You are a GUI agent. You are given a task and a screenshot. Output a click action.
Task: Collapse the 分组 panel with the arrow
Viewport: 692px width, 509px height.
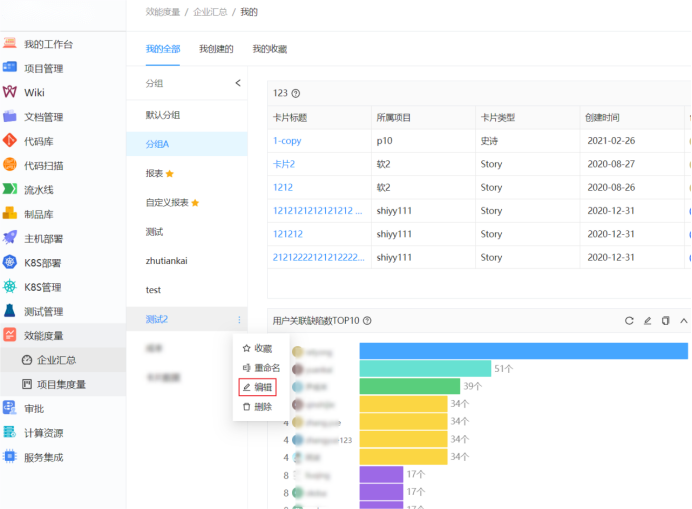click(238, 83)
